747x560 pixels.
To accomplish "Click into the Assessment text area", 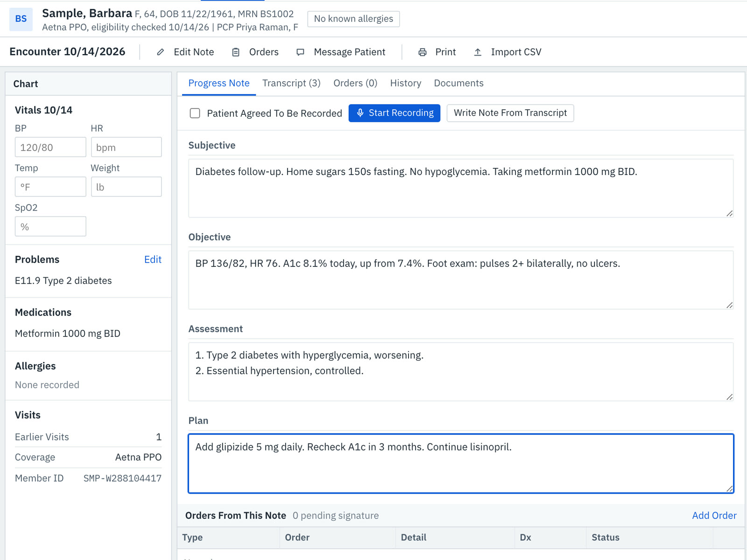I will point(461,372).
